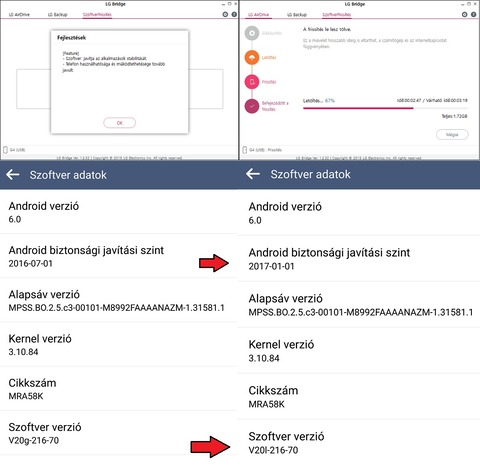Screen dimensions: 480x471
Task: Click gray disc preparation step icon
Action: click(252, 33)
